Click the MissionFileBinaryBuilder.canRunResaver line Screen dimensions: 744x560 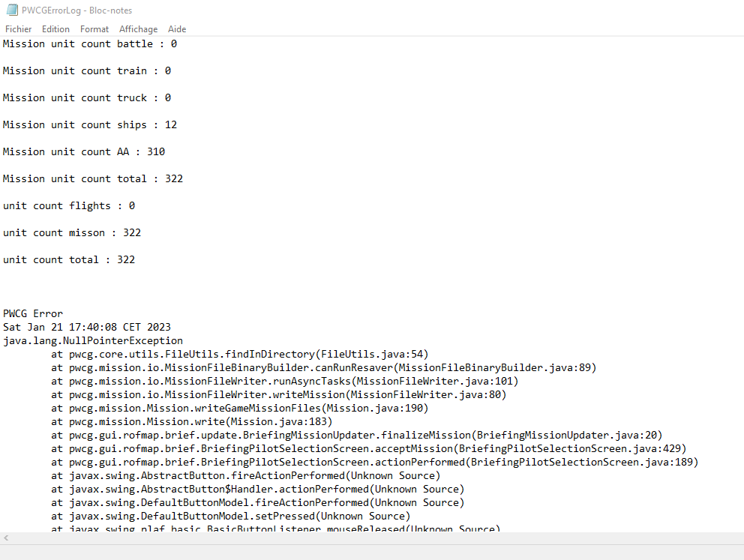(x=324, y=367)
